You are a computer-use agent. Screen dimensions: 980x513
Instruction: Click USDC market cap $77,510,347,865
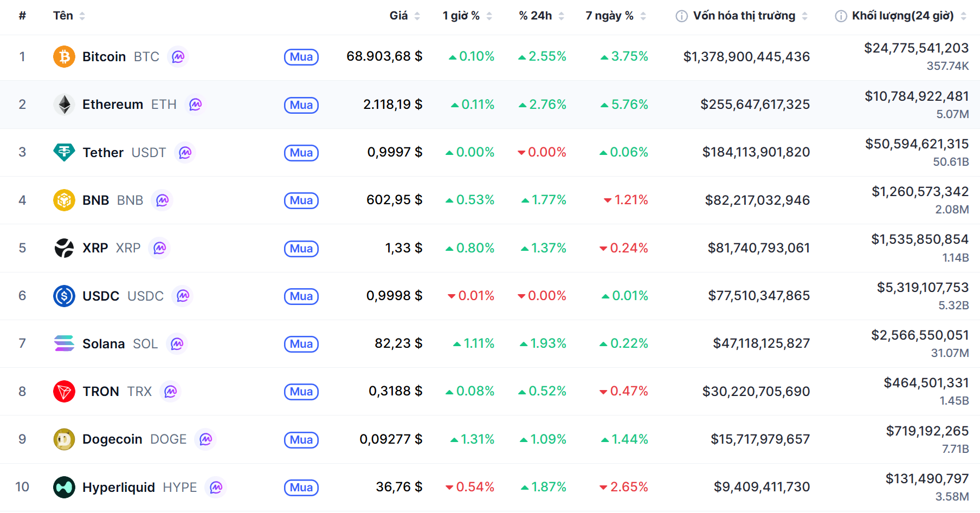point(759,296)
